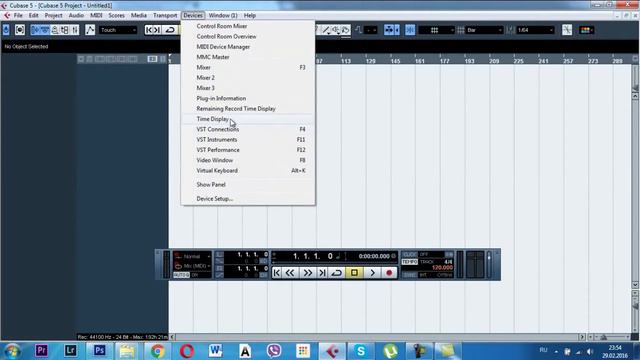The image size is (640, 360).
Task: Toggle AUTO Q on the transport panel
Action: click(182, 275)
